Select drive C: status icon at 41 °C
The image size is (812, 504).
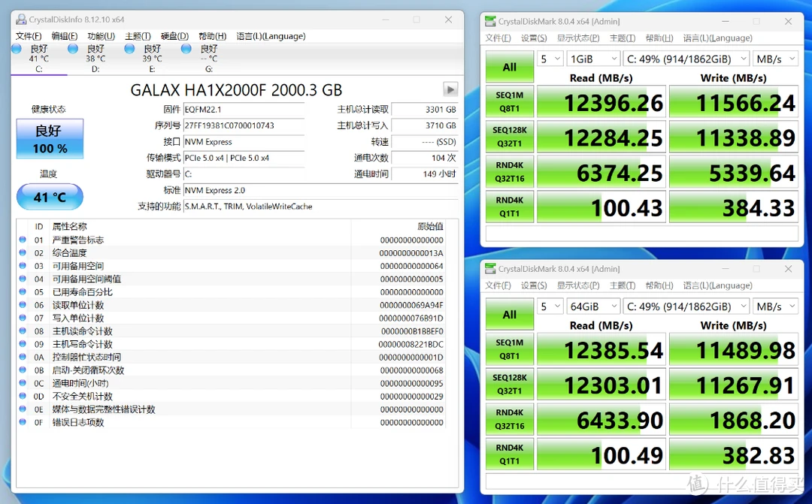(x=17, y=49)
